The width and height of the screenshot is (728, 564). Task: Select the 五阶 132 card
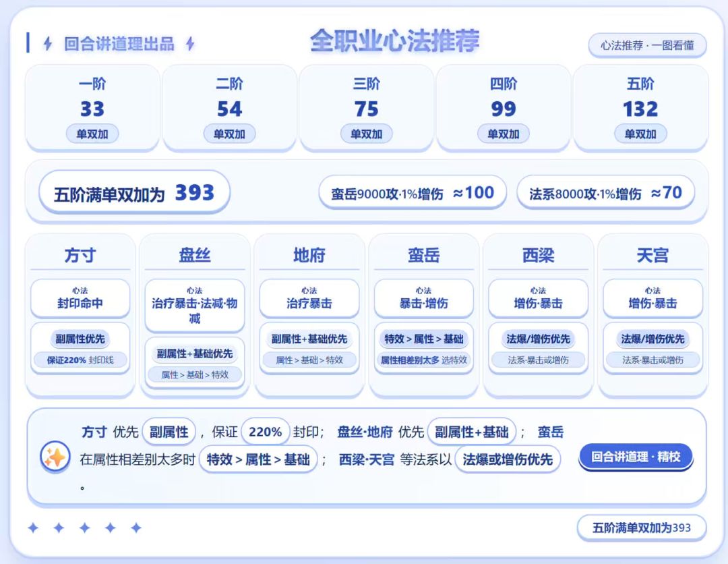[640, 108]
